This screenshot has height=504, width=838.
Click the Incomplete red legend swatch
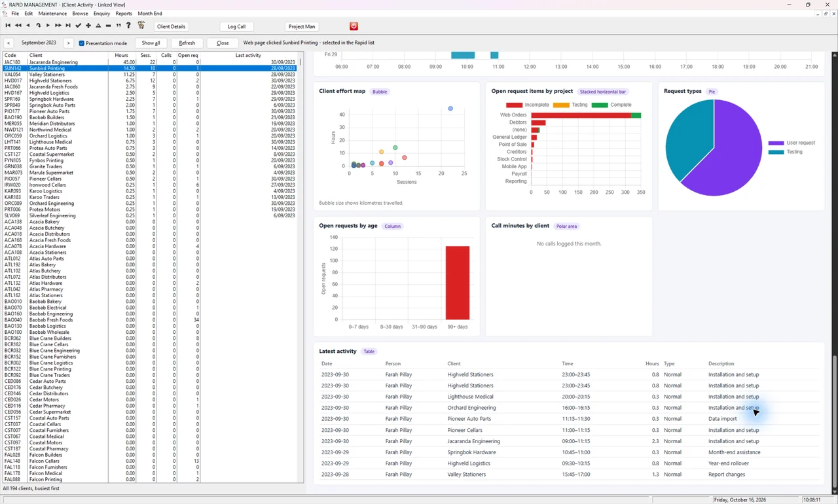[x=515, y=105]
